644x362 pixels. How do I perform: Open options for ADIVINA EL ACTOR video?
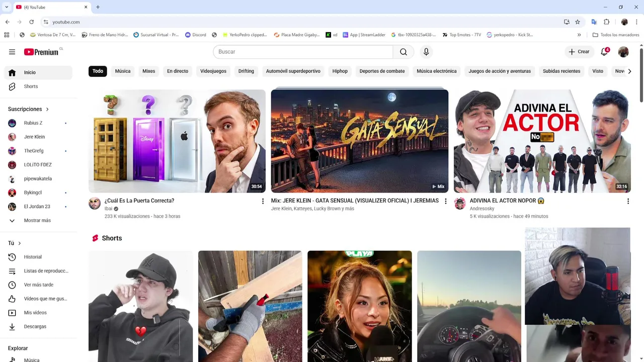tap(628, 201)
